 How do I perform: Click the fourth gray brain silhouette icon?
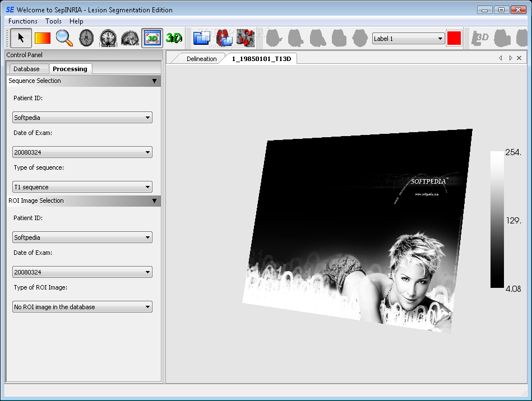click(x=339, y=38)
